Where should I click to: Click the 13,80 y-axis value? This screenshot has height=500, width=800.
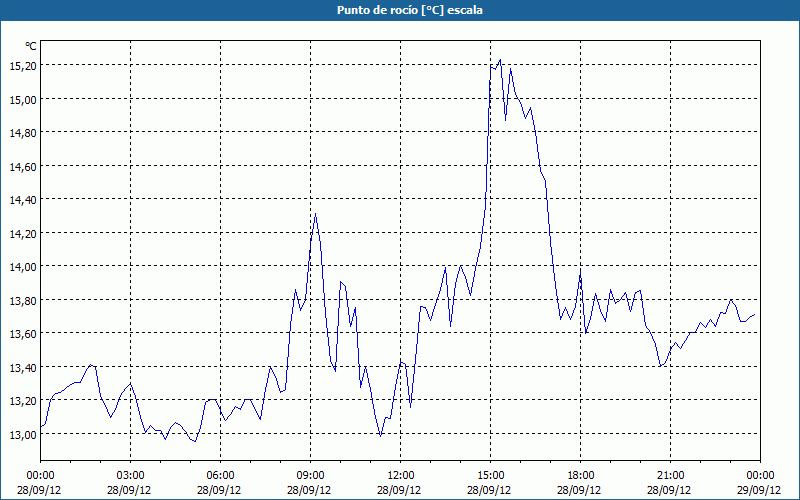point(23,300)
